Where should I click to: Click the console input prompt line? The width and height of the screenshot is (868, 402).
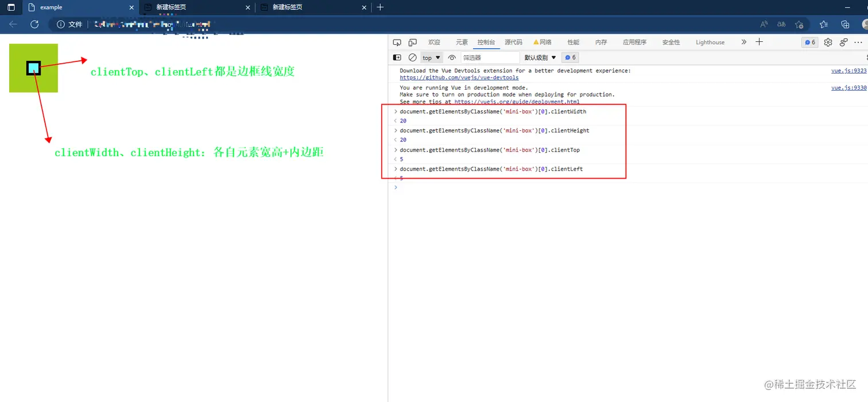[x=628, y=187]
